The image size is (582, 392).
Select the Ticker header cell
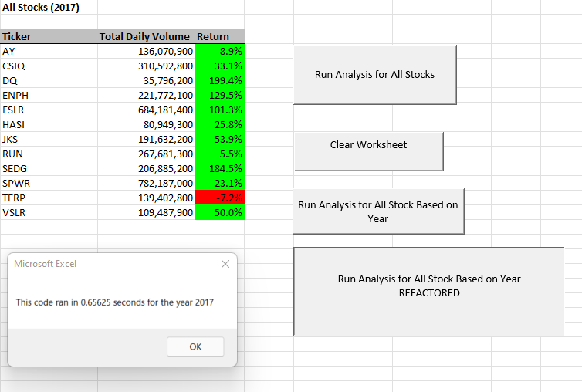49,36
